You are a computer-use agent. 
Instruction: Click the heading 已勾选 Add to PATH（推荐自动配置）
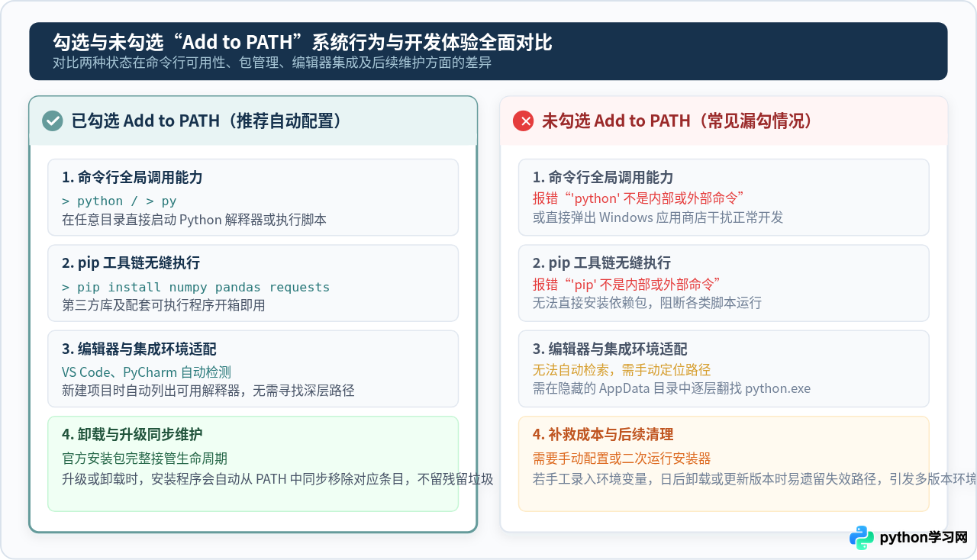(205, 121)
